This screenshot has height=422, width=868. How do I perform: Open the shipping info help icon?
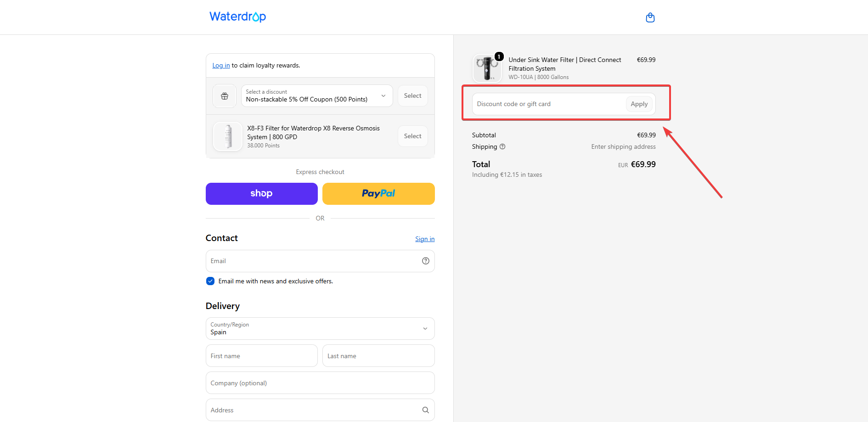pyautogui.click(x=502, y=146)
